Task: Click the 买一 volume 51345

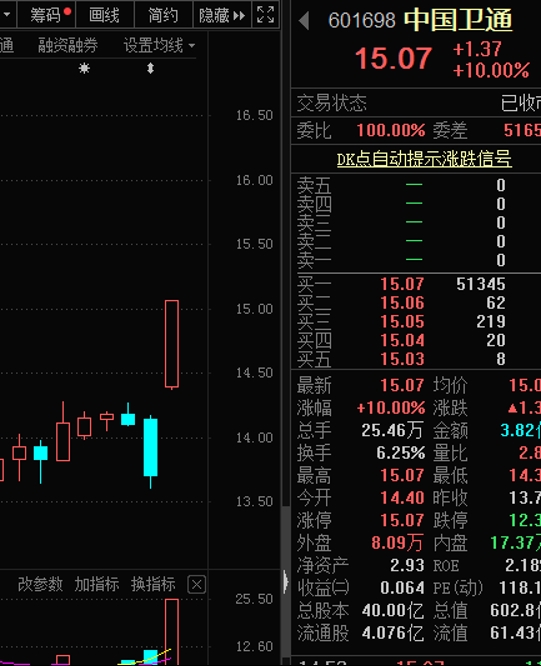Action: tap(481, 284)
